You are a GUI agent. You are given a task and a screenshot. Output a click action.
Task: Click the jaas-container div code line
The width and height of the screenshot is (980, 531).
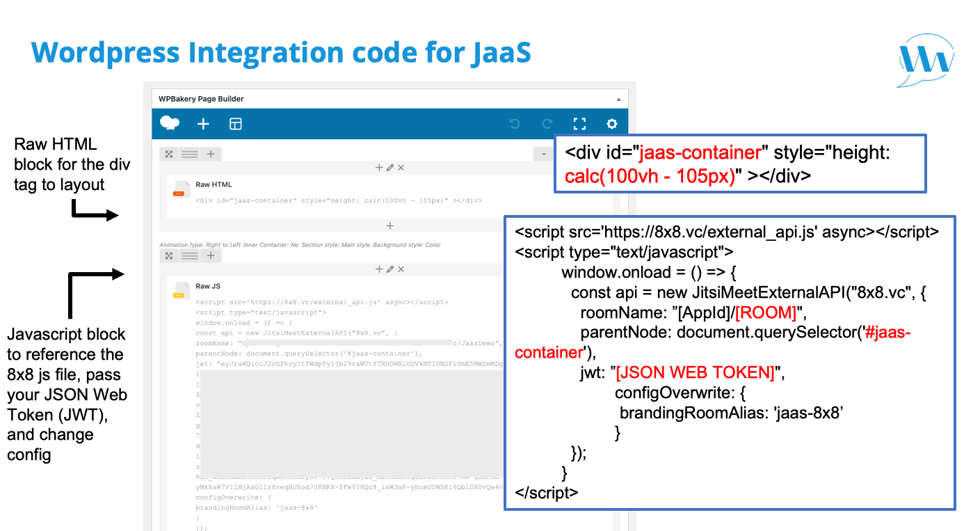click(339, 200)
